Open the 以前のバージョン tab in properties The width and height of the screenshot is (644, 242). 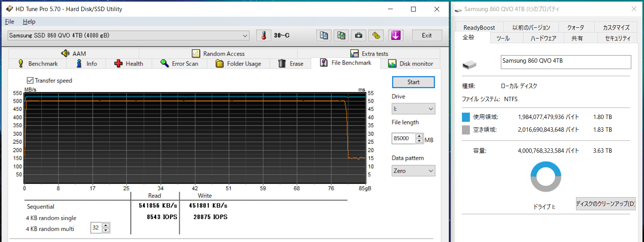tap(531, 27)
